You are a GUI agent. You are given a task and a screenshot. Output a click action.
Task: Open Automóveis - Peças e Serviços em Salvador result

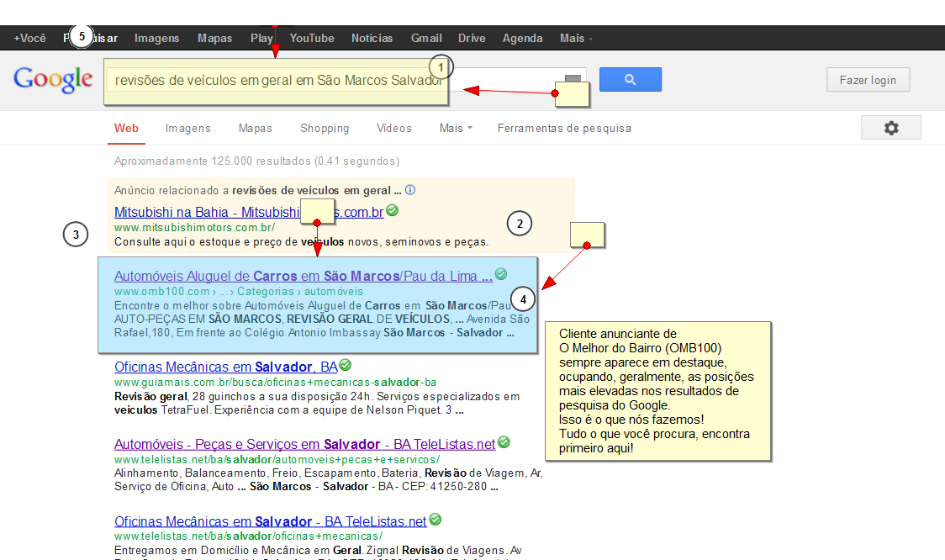click(x=305, y=444)
